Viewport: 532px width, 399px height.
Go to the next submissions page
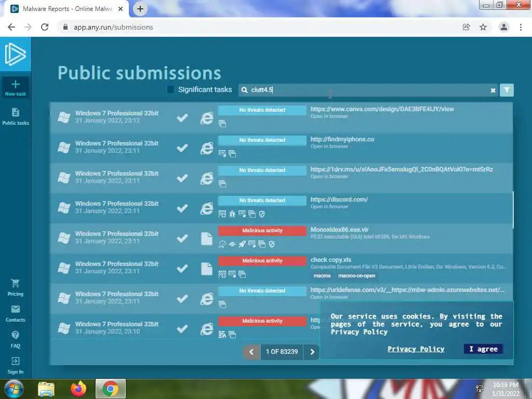[x=312, y=352]
